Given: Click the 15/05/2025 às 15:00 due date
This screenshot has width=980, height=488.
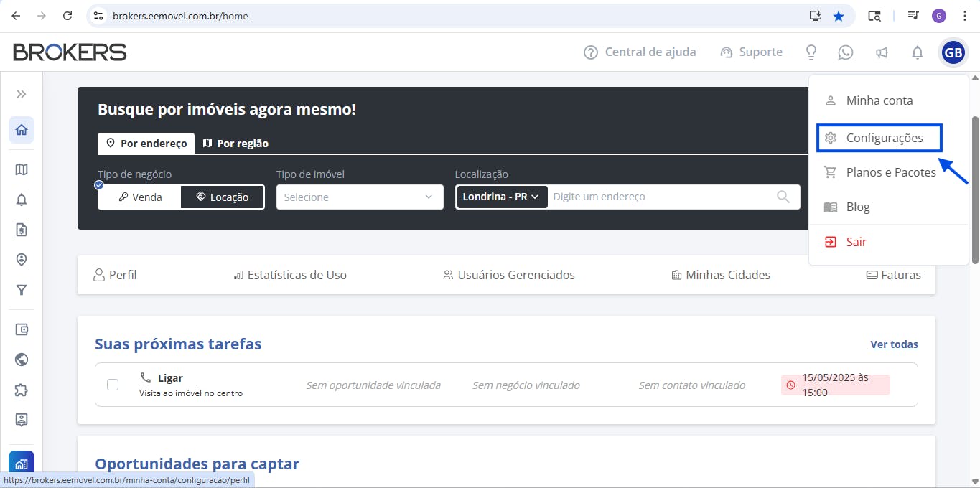Looking at the screenshot, I should [x=836, y=385].
